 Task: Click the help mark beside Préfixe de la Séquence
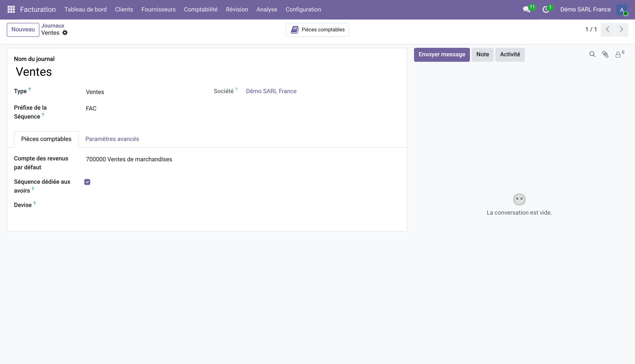43,115
